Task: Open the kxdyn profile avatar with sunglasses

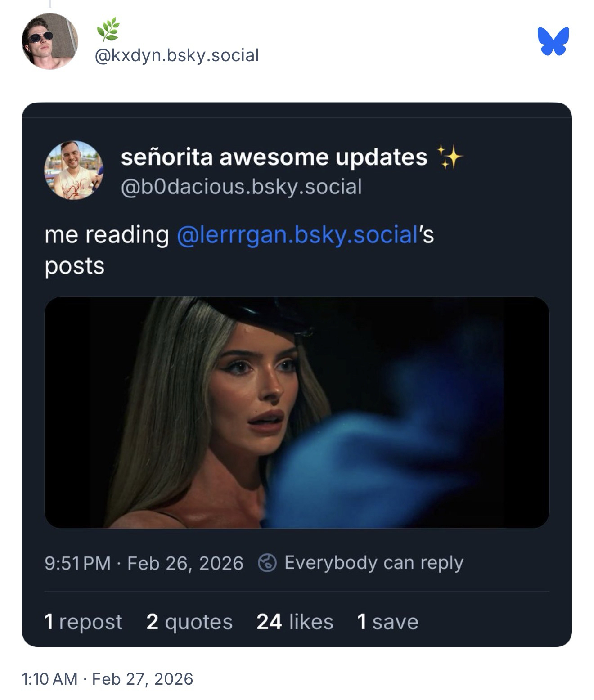Action: 50,41
